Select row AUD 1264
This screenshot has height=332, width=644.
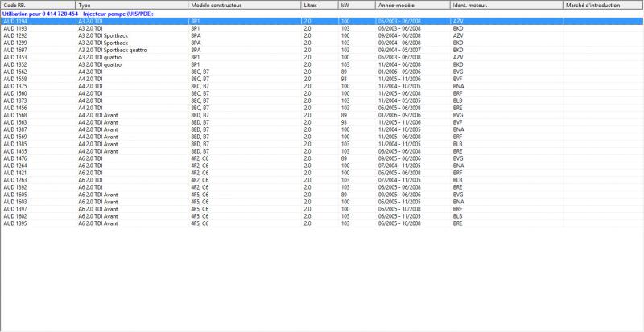[322, 166]
